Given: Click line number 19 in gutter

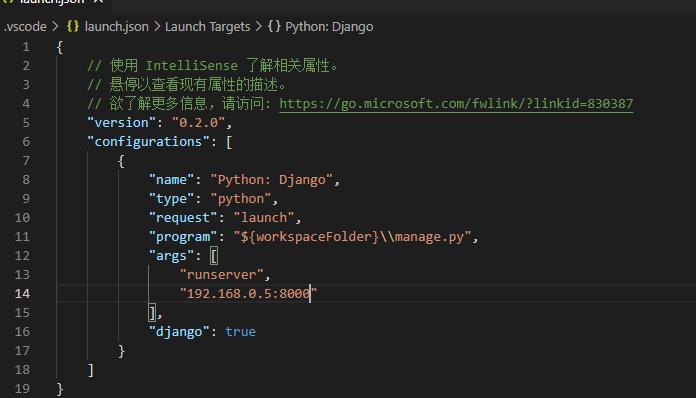Looking at the screenshot, I should 22,389.
